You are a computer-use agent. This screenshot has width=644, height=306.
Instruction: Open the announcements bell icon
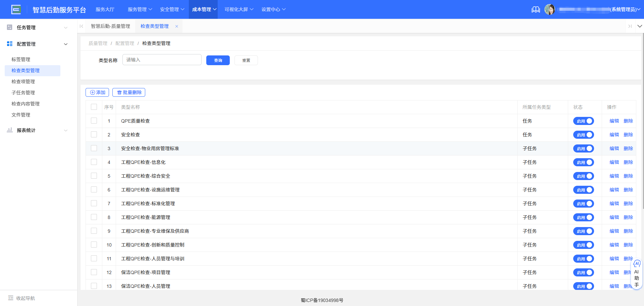click(536, 9)
